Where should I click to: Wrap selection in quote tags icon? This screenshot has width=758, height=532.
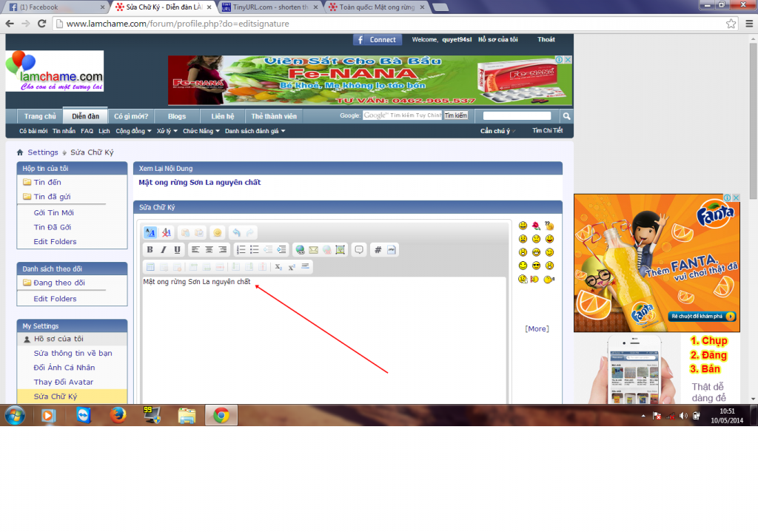point(359,250)
